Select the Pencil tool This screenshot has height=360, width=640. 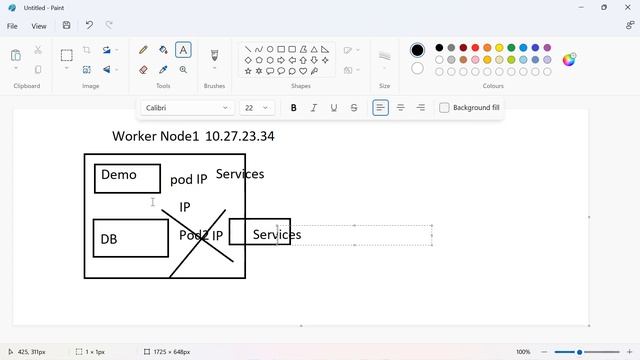click(143, 50)
